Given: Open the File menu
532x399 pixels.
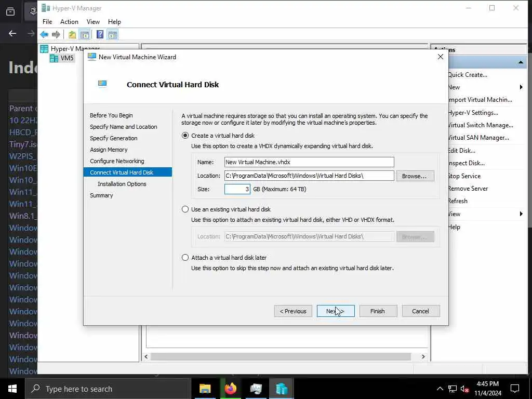Looking at the screenshot, I should (x=47, y=22).
